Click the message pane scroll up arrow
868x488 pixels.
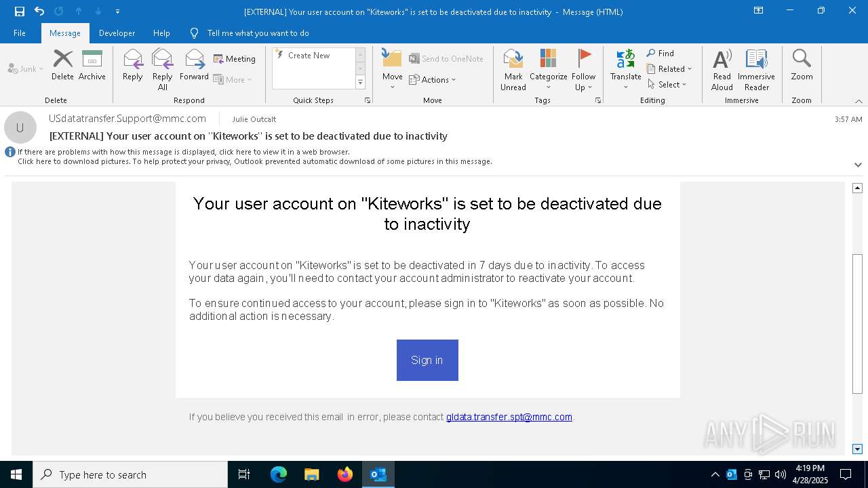coord(857,188)
